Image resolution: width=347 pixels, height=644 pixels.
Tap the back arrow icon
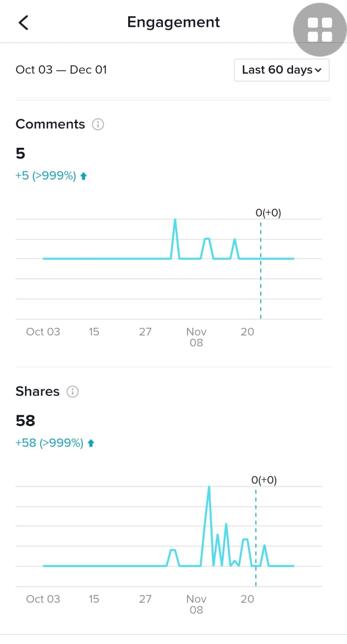click(x=23, y=23)
